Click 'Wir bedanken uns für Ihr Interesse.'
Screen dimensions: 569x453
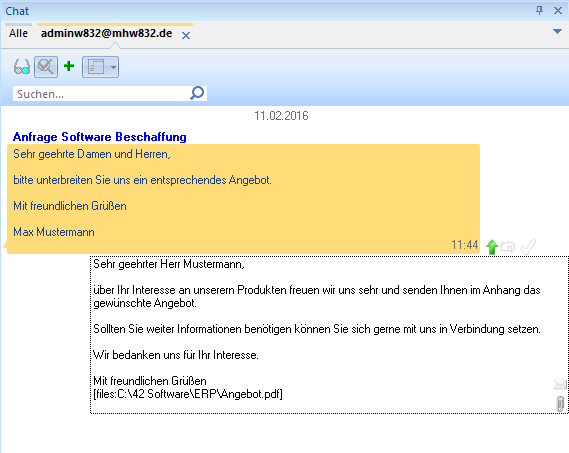pyautogui.click(x=176, y=355)
